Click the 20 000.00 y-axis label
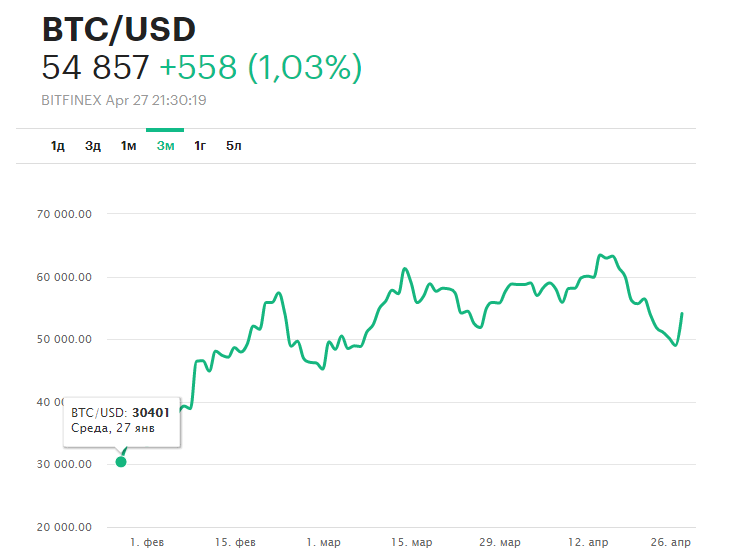Screen dimensions: 736x554 (x=66, y=526)
